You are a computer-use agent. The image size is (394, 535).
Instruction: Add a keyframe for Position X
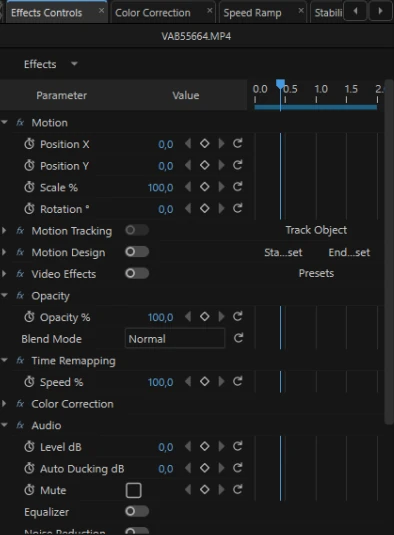coord(205,144)
